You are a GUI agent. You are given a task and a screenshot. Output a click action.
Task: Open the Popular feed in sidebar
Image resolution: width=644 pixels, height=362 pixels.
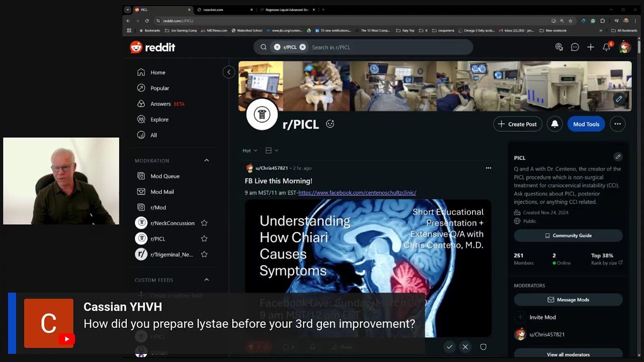(159, 88)
